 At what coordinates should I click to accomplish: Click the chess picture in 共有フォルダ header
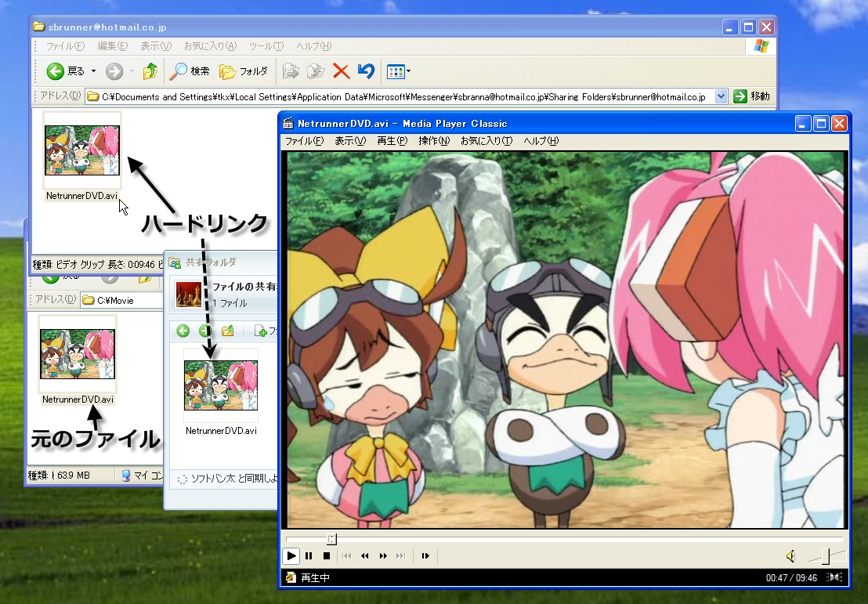(189, 295)
